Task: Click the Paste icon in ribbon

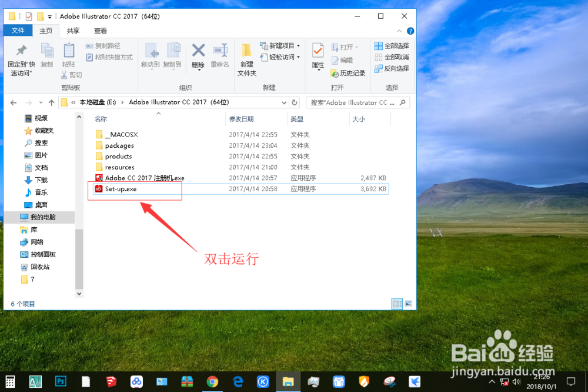Action: tap(69, 50)
